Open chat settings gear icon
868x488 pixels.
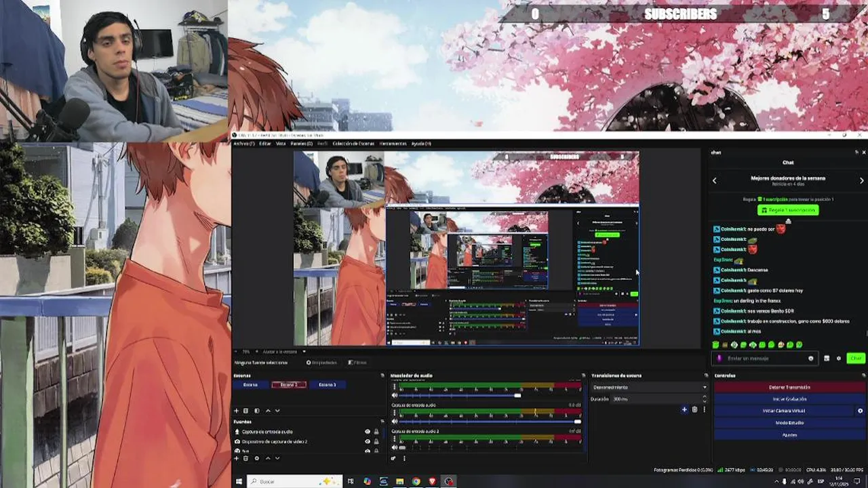[x=839, y=359]
